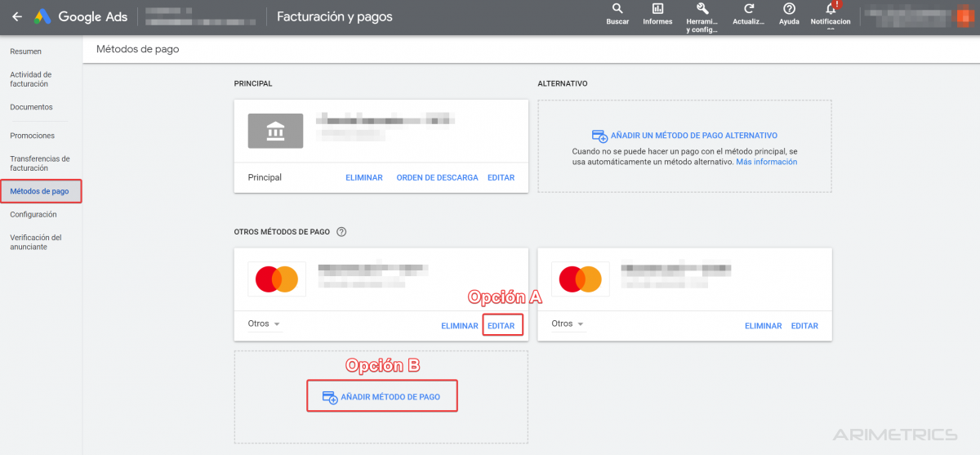This screenshot has height=455, width=980.
Task: Open the Buscar search icon
Action: point(617,10)
